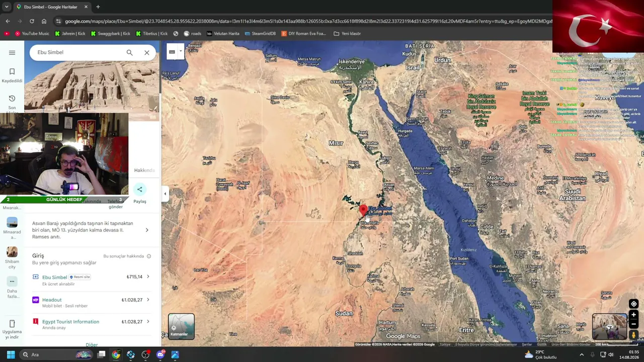Open Chrome from the taskbar
The height and width of the screenshot is (362, 644).
[x=116, y=354]
